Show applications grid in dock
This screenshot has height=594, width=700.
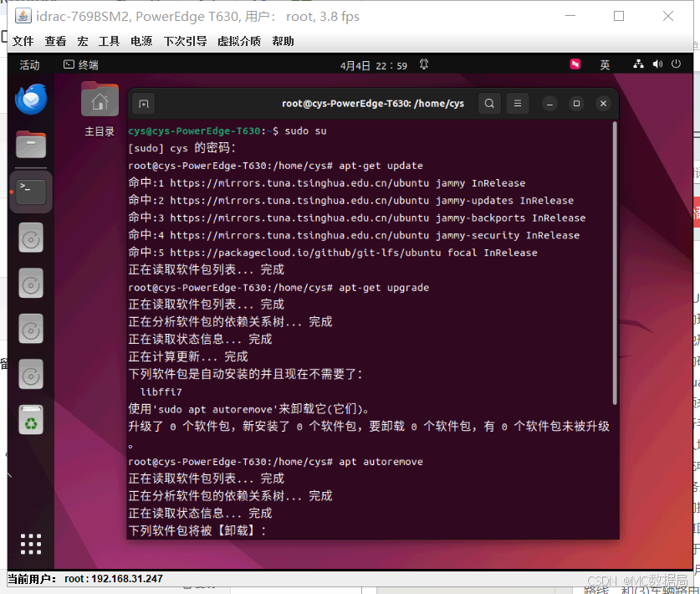31,544
